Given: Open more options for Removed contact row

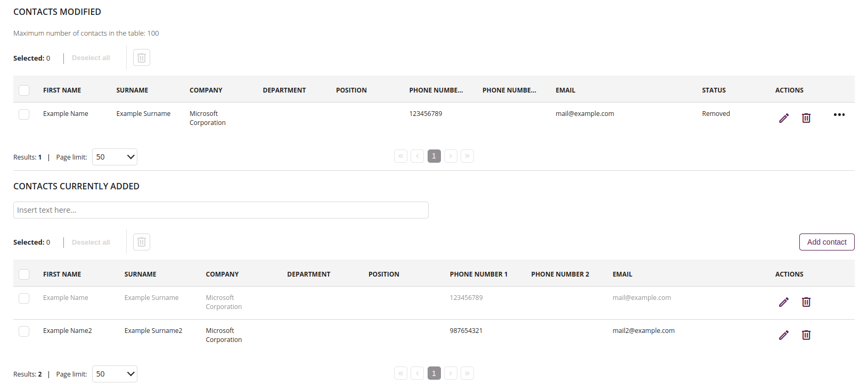Looking at the screenshot, I should 839,115.
